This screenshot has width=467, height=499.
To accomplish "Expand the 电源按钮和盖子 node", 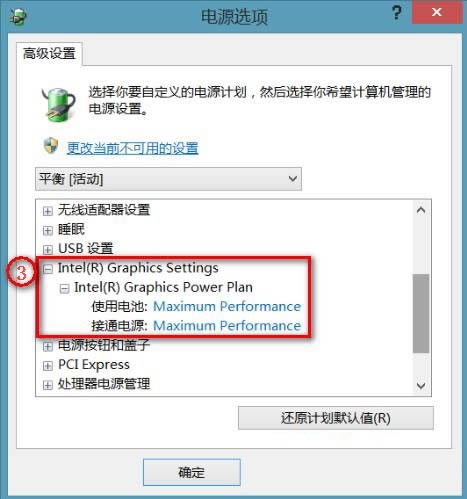I will (48, 346).
